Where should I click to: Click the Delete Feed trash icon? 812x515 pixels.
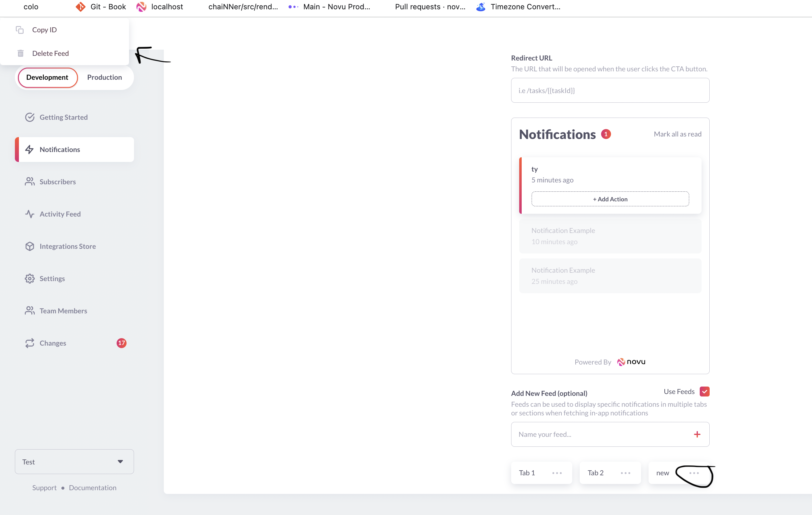pos(20,53)
